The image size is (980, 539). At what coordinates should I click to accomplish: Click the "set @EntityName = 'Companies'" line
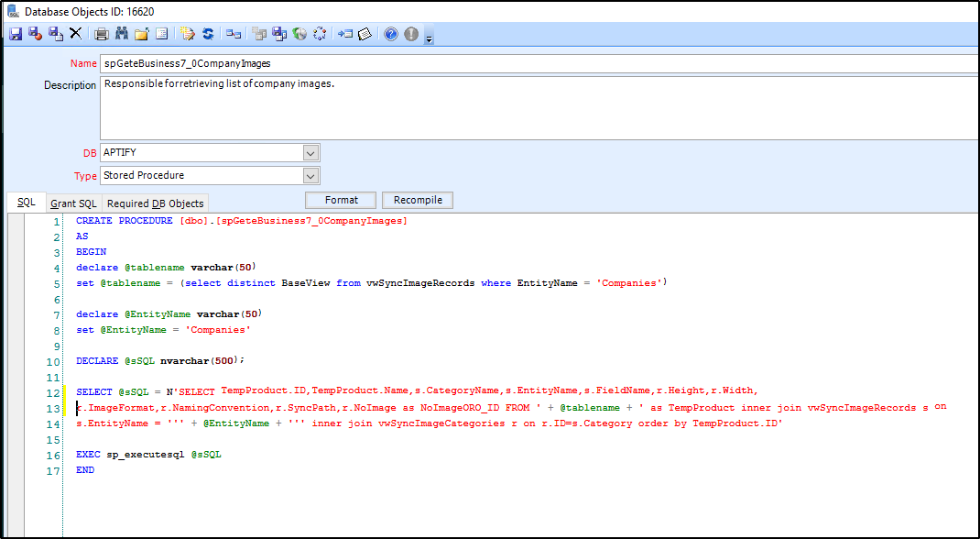point(164,329)
